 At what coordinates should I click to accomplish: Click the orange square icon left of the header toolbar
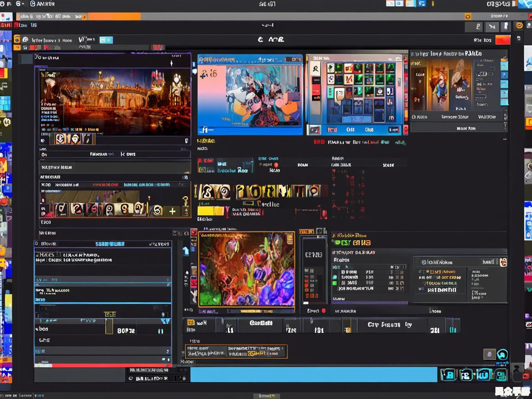point(17,39)
